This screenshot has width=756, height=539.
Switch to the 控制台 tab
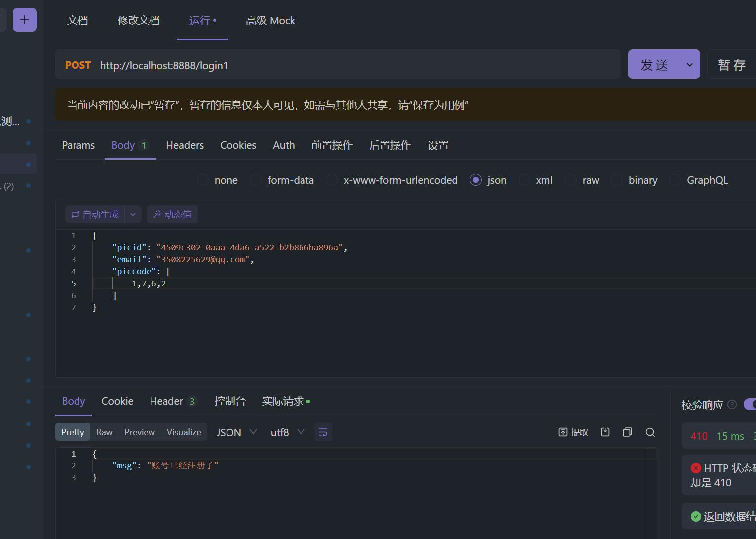pos(230,401)
